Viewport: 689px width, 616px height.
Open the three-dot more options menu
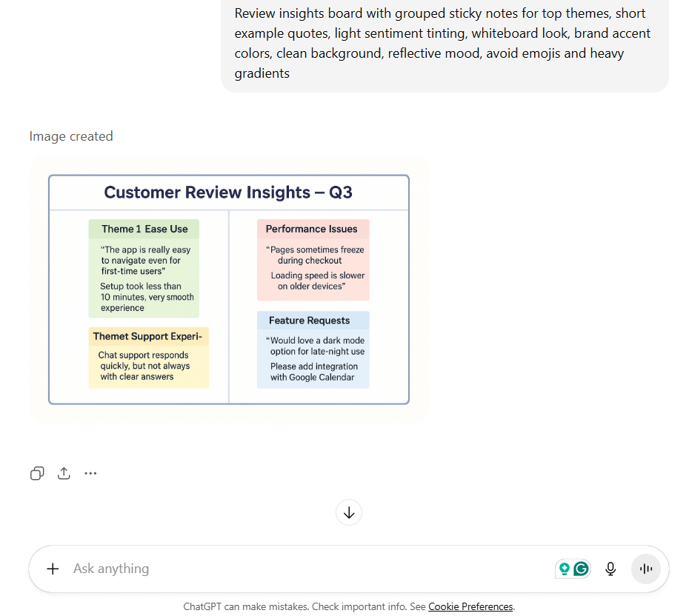(x=90, y=473)
